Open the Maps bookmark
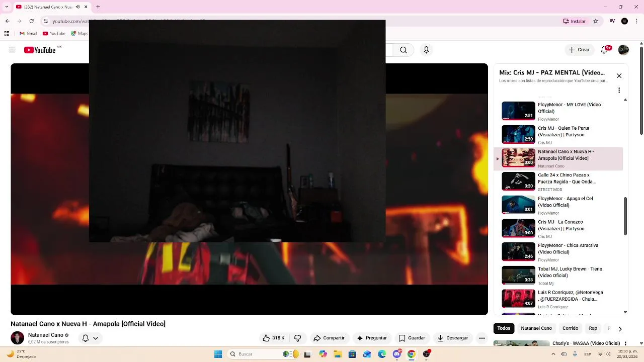 pos(79,34)
